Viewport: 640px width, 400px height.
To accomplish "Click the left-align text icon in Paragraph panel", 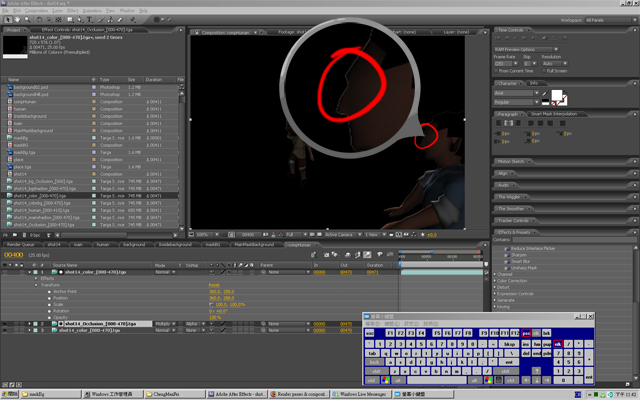I will 499,123.
